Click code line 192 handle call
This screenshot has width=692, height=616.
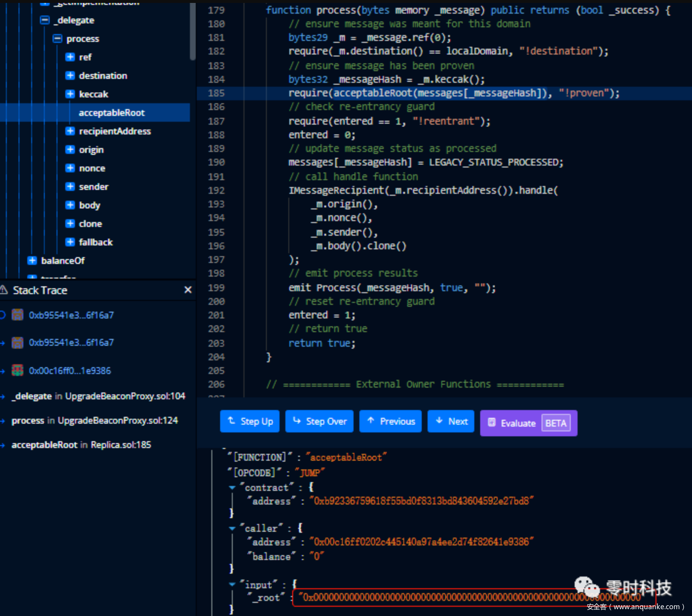(x=423, y=190)
